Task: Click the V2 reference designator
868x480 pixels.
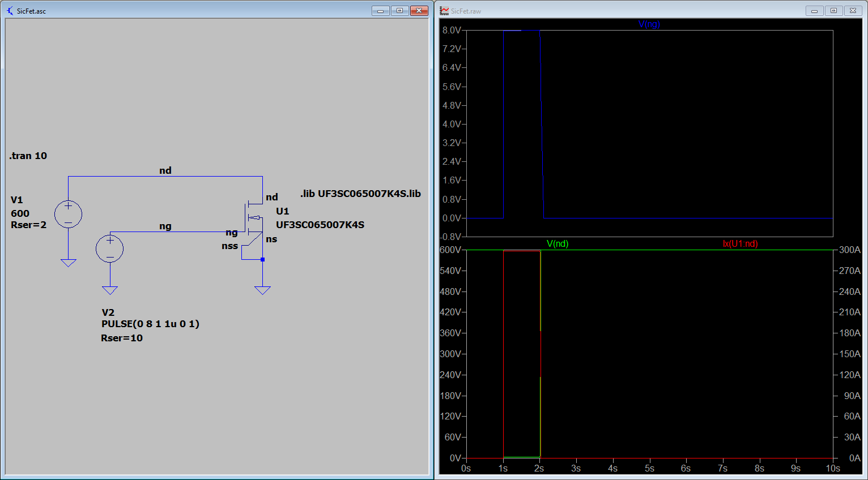Action: 108,312
